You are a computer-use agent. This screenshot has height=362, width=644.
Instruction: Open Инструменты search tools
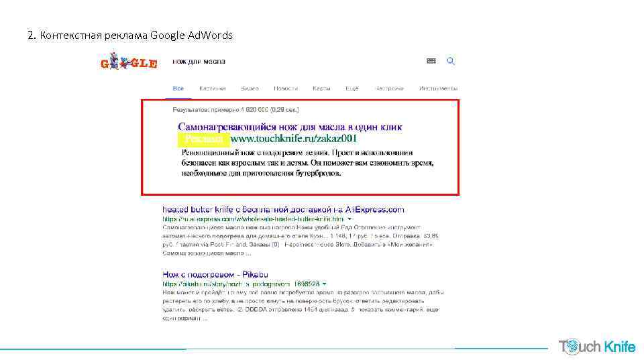438,88
